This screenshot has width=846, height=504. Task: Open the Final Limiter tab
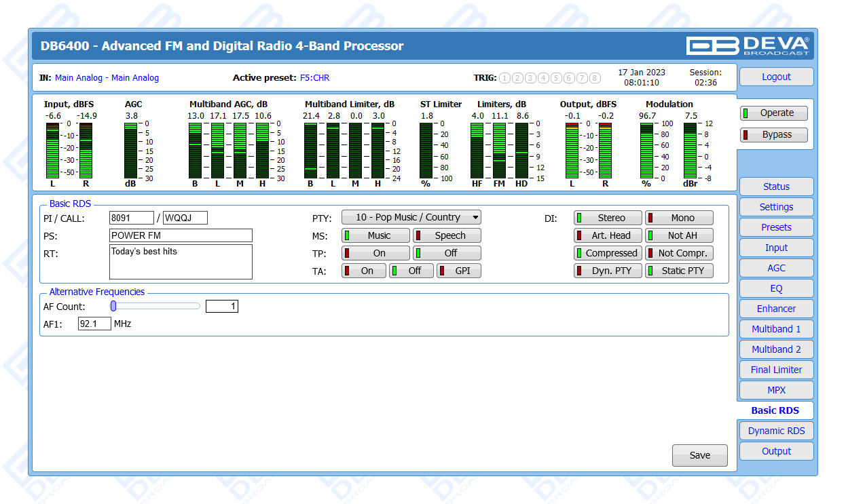(776, 370)
